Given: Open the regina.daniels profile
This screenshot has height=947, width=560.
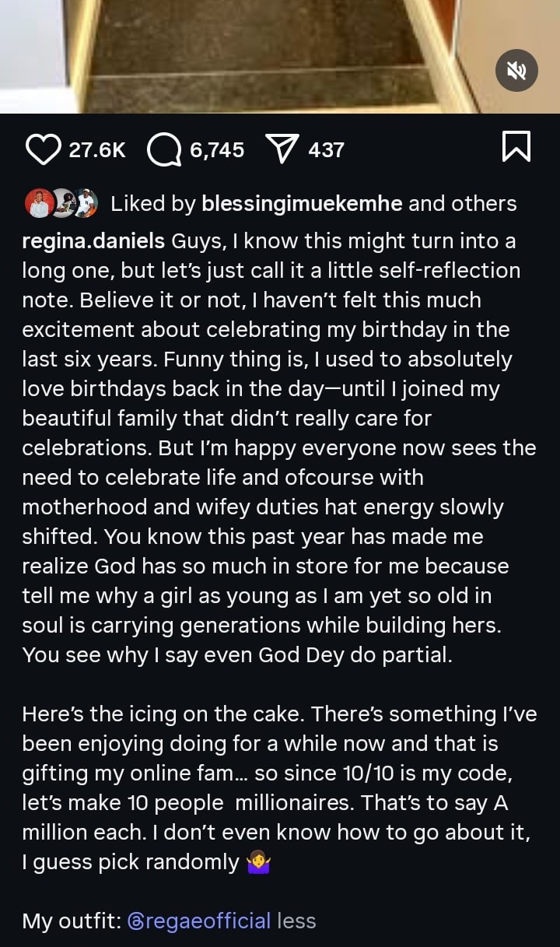Looking at the screenshot, I should coord(93,241).
